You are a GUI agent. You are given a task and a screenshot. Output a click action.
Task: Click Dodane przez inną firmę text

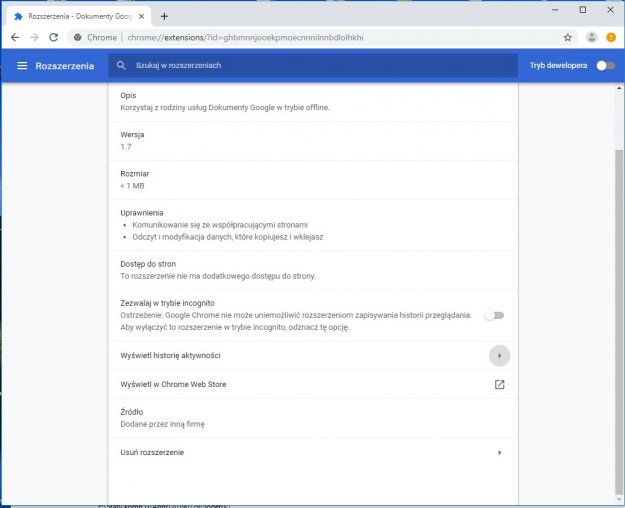pyautogui.click(x=162, y=424)
